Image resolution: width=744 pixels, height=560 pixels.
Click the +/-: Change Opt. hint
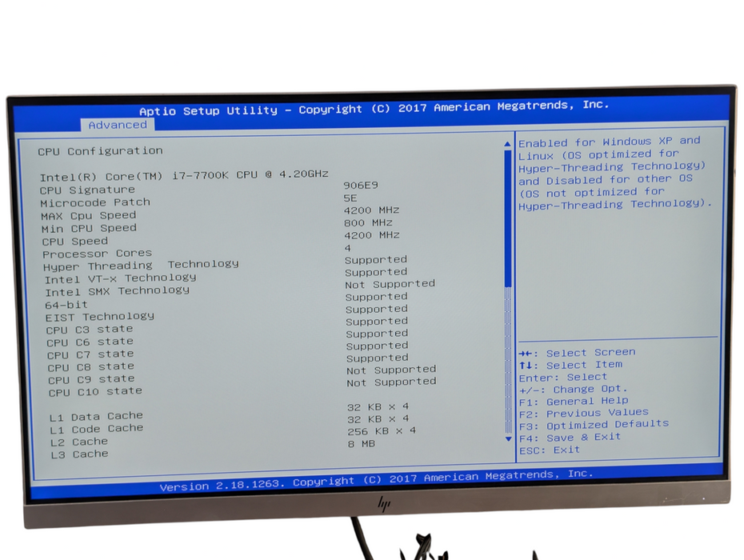tap(573, 389)
